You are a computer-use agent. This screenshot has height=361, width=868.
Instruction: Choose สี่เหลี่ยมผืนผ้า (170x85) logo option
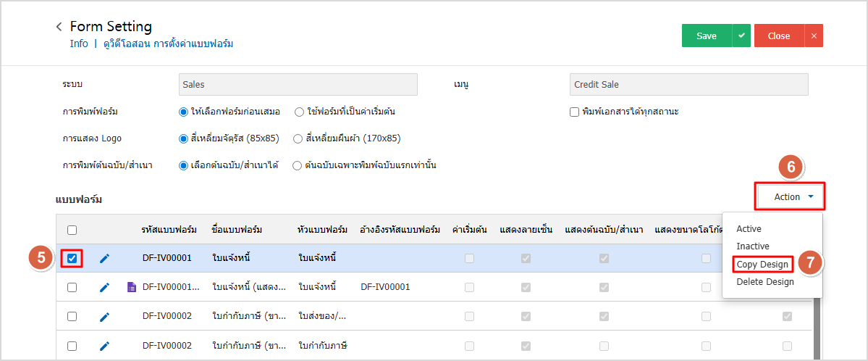coord(298,138)
